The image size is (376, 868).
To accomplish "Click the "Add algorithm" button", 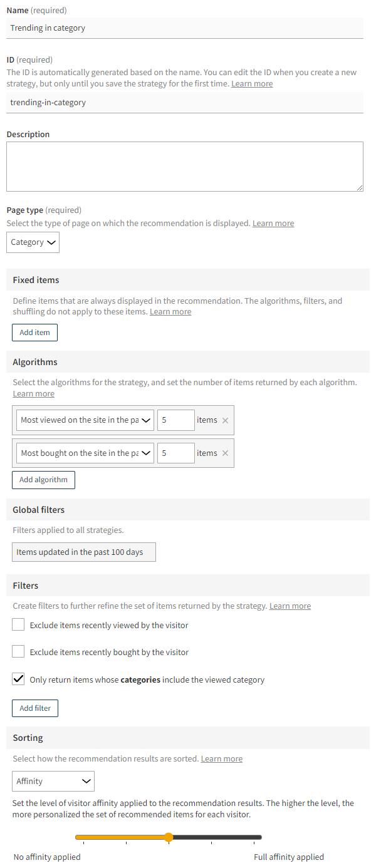I will [x=43, y=480].
